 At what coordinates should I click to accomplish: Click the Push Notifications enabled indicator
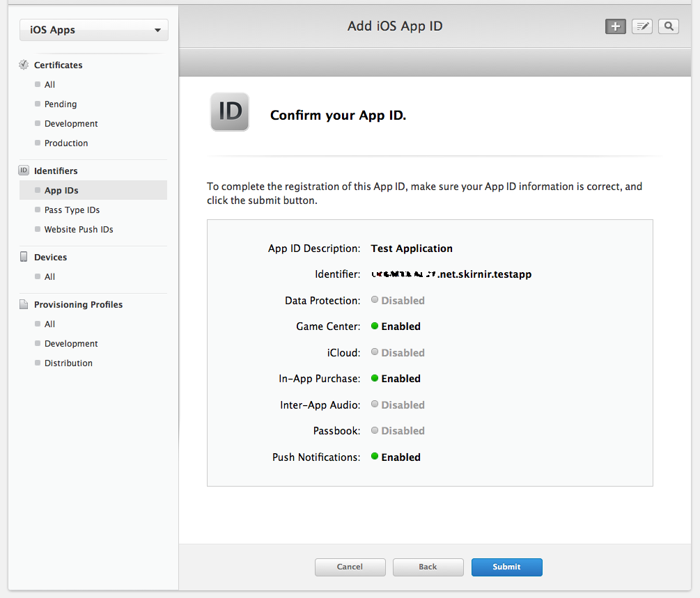pos(375,457)
